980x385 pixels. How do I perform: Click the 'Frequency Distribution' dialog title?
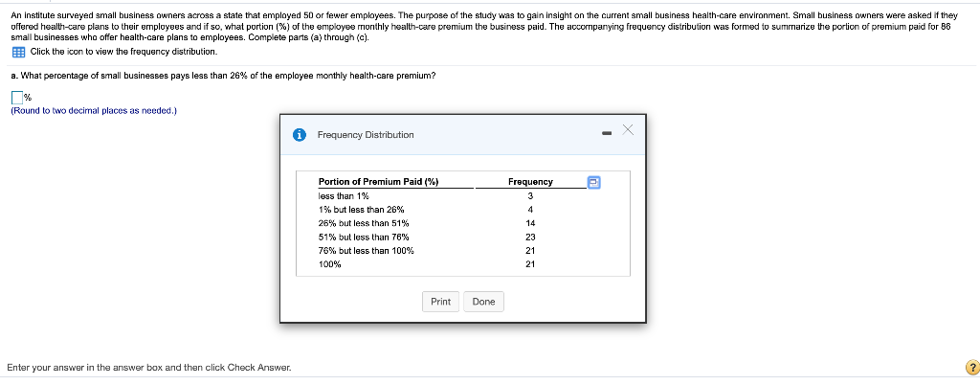pyautogui.click(x=366, y=135)
